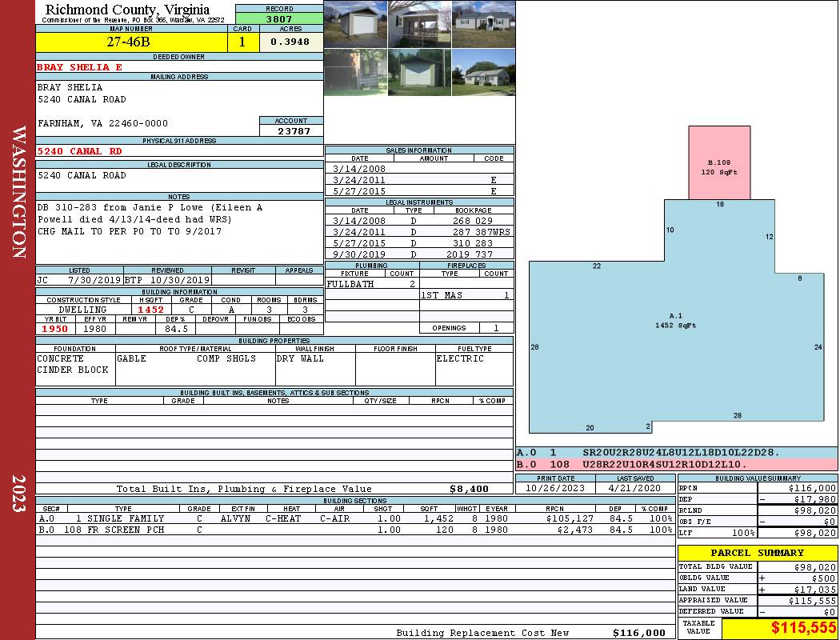Screen dimensions: 840x640
Task: Click APPRAISED VALUE amount $115,555
Action: (812, 600)
